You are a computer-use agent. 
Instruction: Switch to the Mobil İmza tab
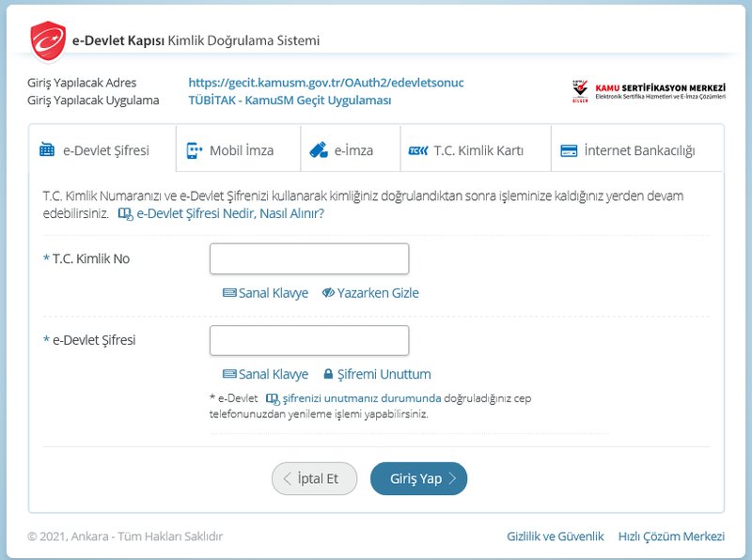coord(229,150)
